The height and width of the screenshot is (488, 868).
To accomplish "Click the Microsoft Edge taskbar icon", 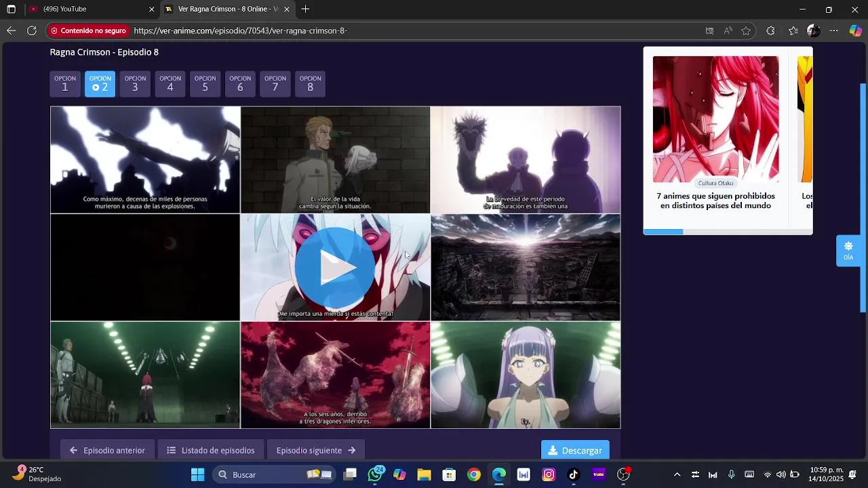I will pos(499,474).
